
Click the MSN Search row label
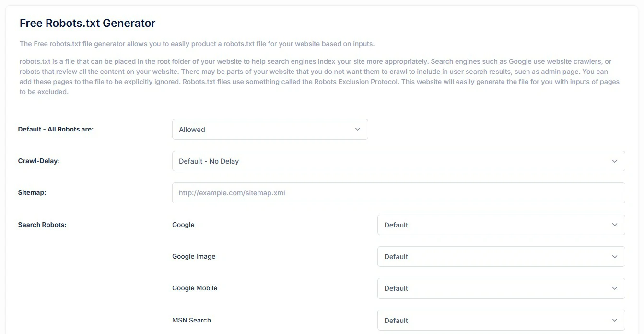pyautogui.click(x=191, y=320)
